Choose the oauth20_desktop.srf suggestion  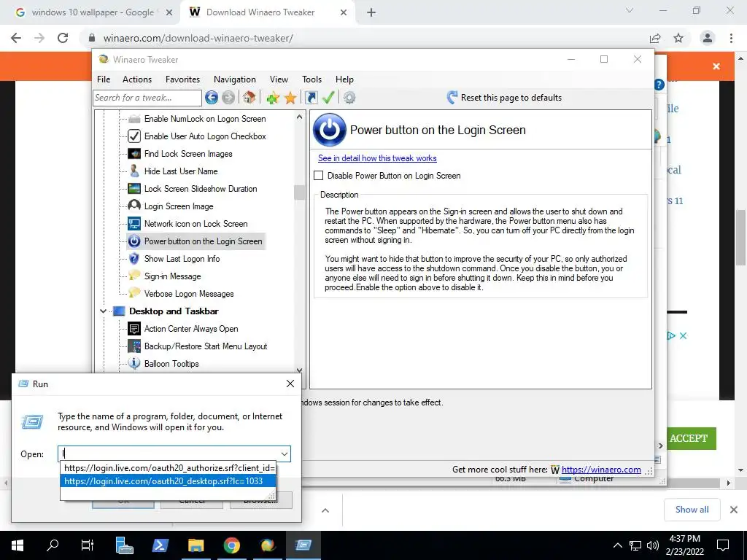coord(169,481)
